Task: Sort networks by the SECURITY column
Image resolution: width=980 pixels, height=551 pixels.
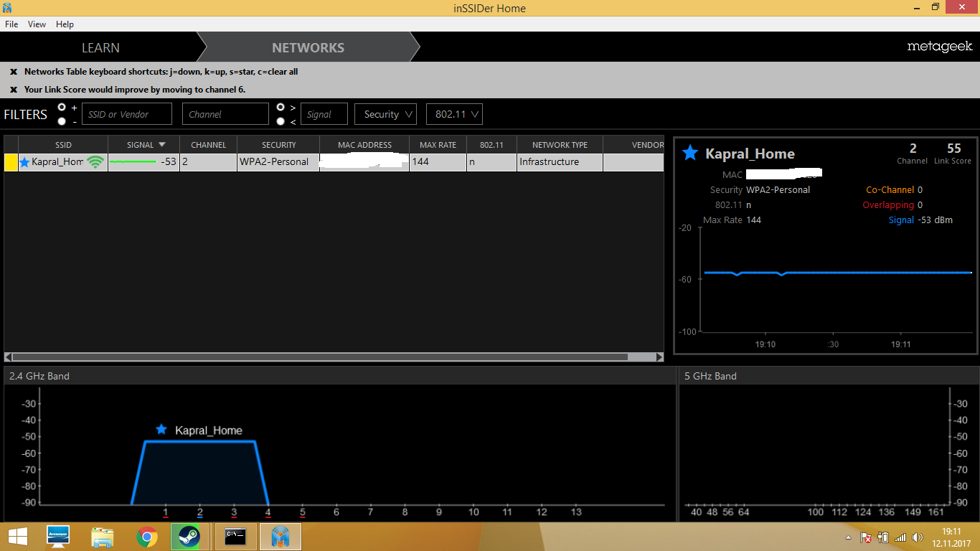Action: [278, 145]
